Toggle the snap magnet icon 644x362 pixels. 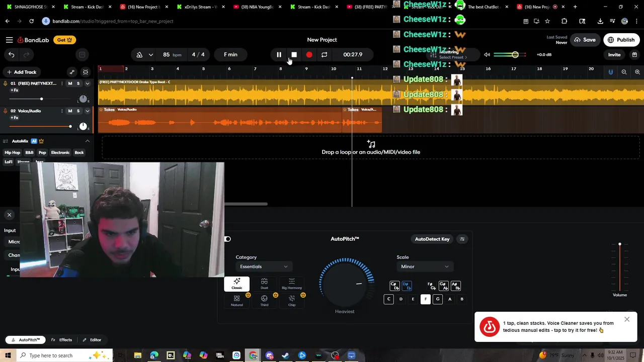click(611, 72)
